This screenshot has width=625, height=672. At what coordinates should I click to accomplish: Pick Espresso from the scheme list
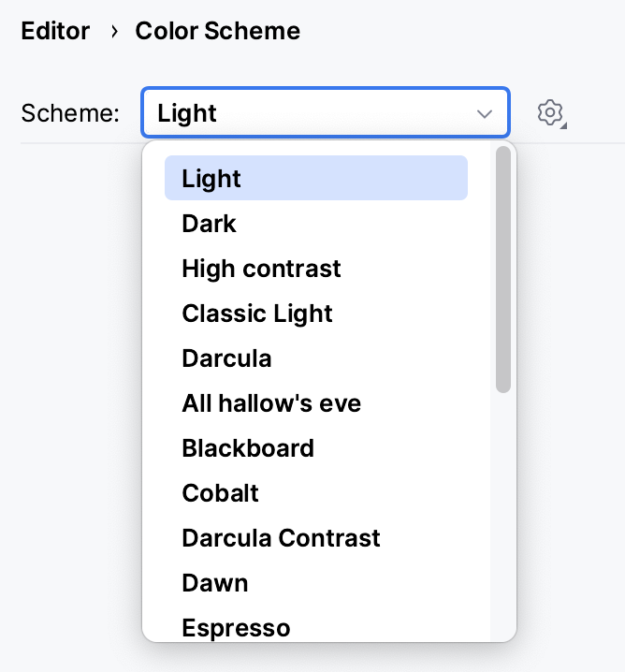[x=236, y=627]
